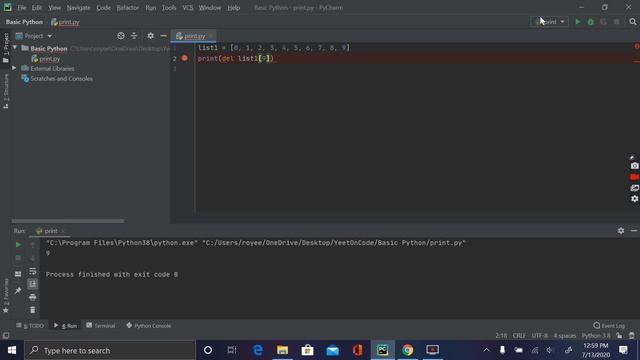Open the Structure side tool window

(6, 91)
